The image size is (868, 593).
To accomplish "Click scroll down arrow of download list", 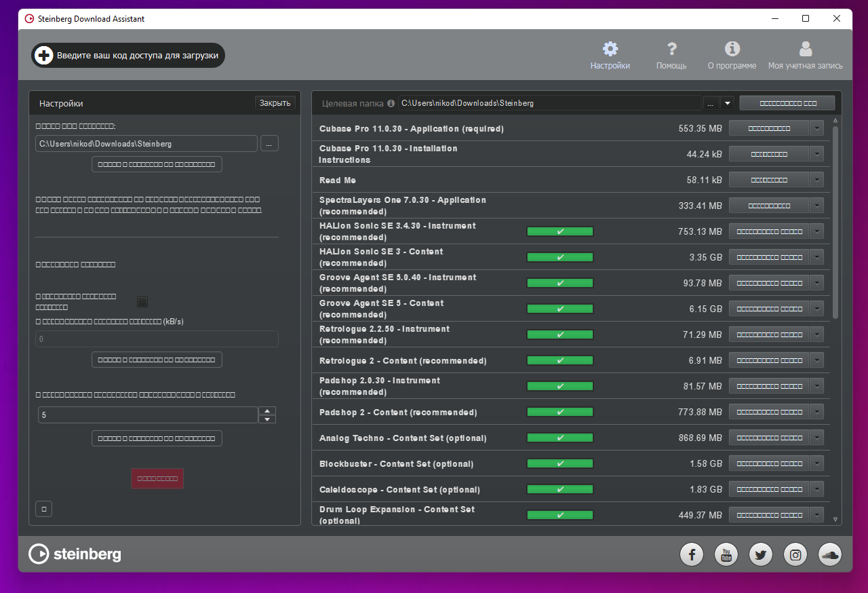I will [x=836, y=520].
